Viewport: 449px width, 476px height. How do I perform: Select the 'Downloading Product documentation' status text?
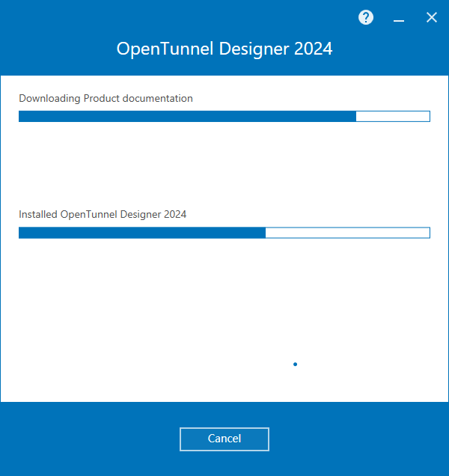[x=106, y=98]
